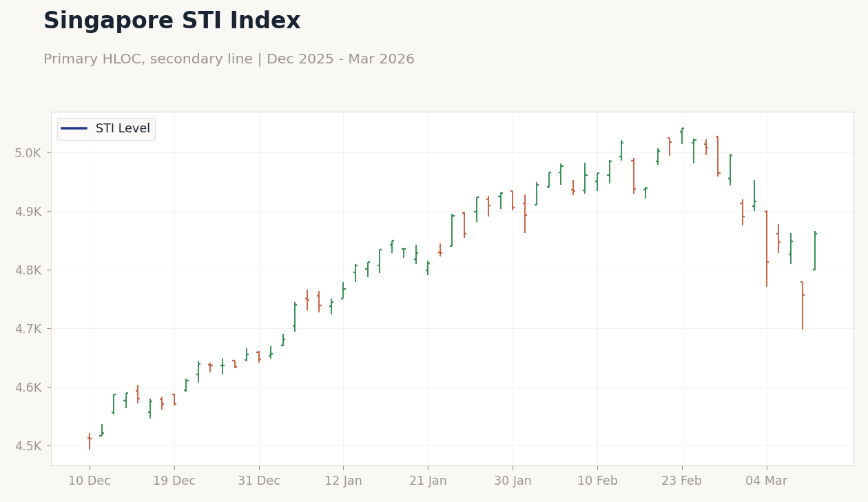Select the green HLOC bar at 12 Jan

pyautogui.click(x=343, y=290)
